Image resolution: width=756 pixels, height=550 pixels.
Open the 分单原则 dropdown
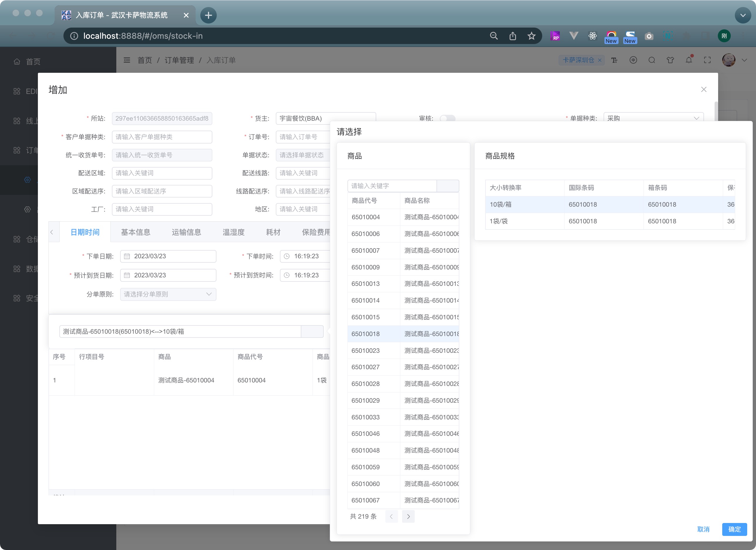168,294
